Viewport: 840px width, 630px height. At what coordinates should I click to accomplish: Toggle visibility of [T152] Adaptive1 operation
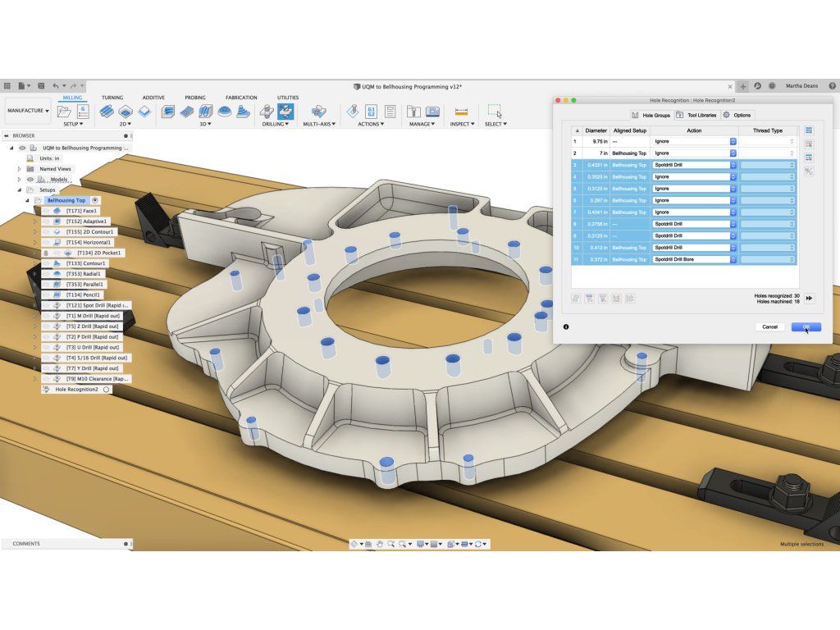point(46,221)
